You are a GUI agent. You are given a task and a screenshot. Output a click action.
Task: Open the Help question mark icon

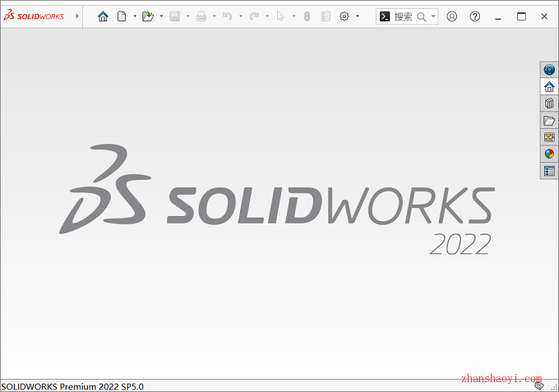[x=475, y=16]
